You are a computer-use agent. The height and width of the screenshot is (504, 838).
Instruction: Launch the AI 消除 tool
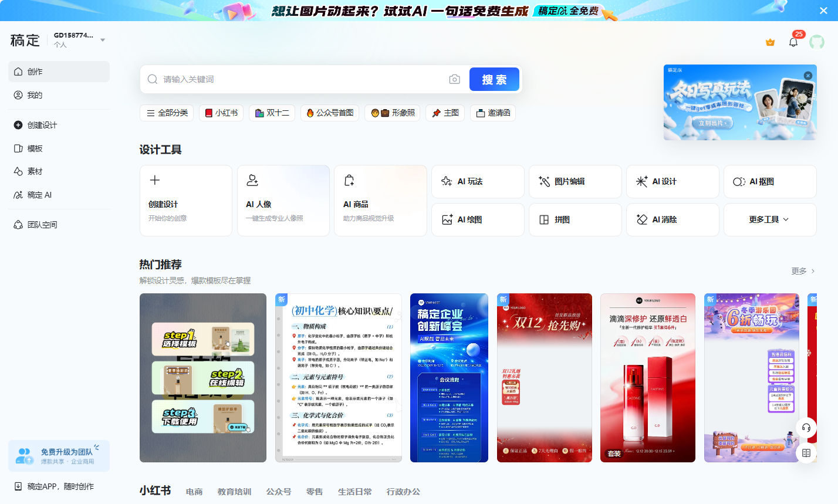(673, 219)
